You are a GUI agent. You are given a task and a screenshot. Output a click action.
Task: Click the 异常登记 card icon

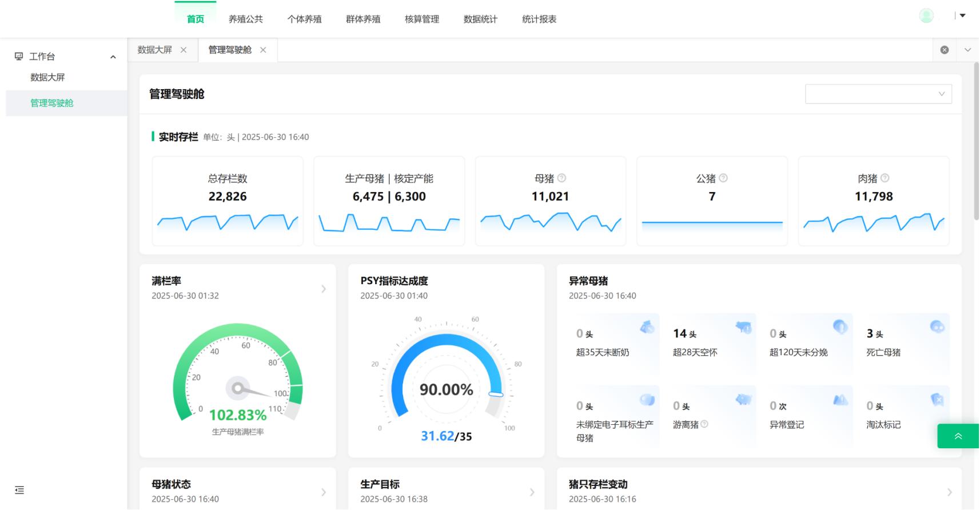(x=840, y=400)
